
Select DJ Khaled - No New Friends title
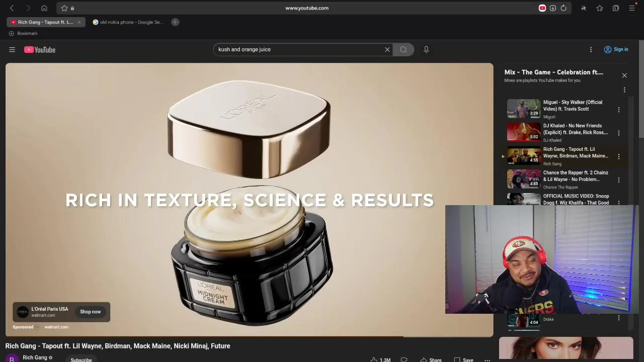coord(576,129)
